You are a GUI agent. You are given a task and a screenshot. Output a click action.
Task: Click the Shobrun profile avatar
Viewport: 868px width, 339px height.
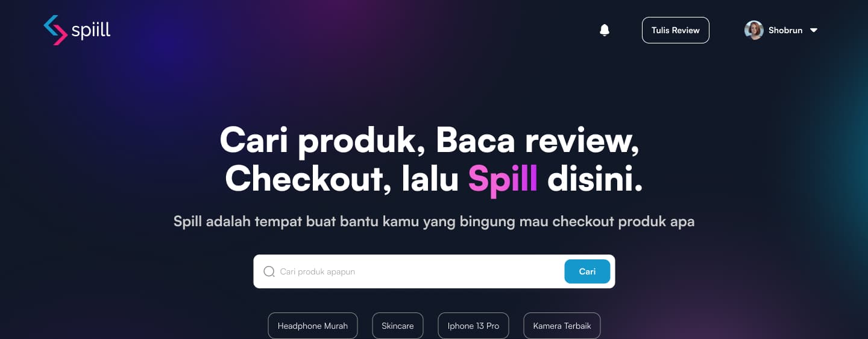tap(754, 30)
